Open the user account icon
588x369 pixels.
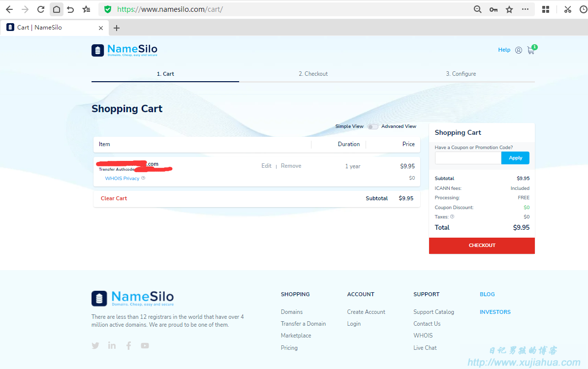pyautogui.click(x=518, y=50)
